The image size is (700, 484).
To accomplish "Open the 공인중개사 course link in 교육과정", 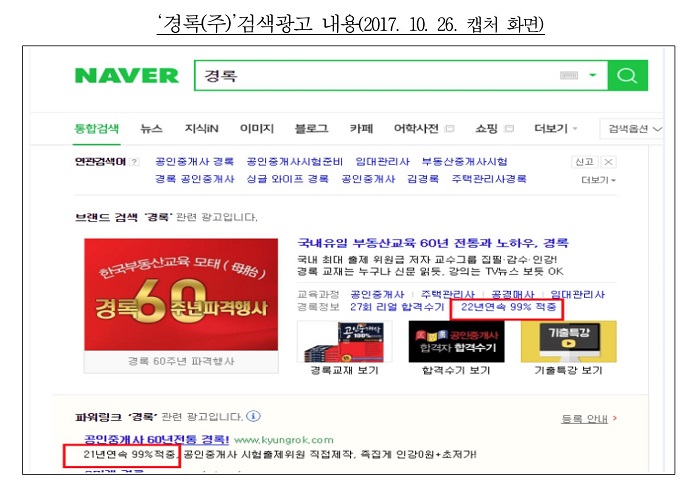I will (377, 295).
